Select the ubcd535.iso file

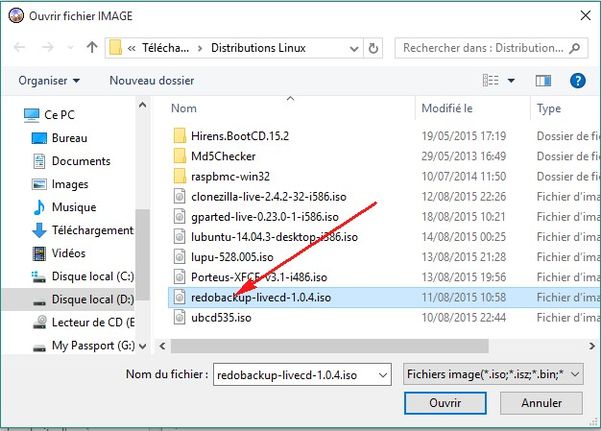click(x=221, y=317)
